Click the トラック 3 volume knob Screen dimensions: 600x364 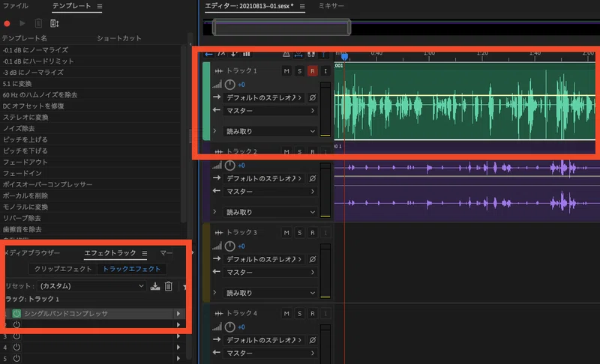(x=229, y=246)
